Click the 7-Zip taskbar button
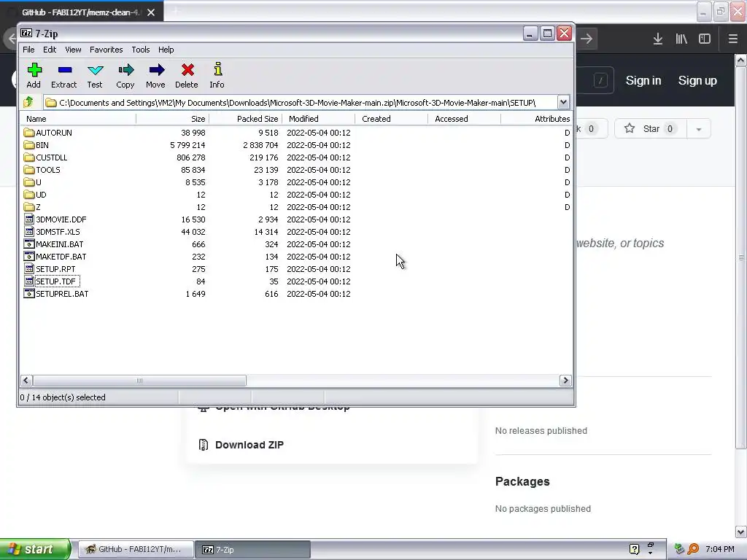The width and height of the screenshot is (747, 560). pyautogui.click(x=252, y=549)
